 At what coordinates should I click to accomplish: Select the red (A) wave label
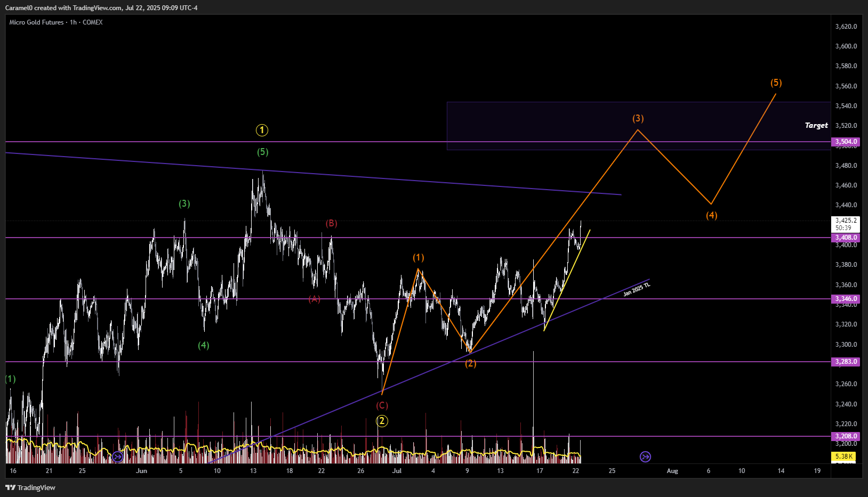315,299
